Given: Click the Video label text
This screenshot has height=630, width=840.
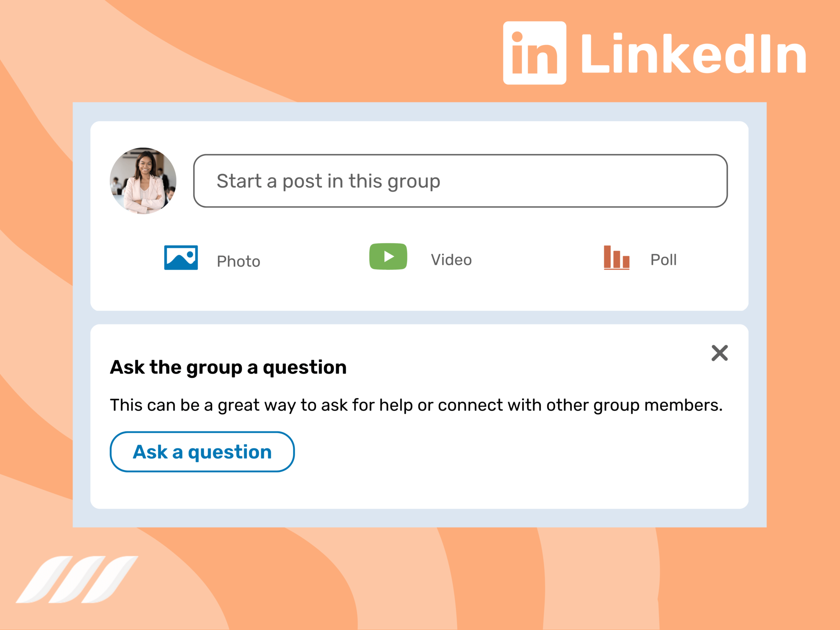Looking at the screenshot, I should pos(451,259).
